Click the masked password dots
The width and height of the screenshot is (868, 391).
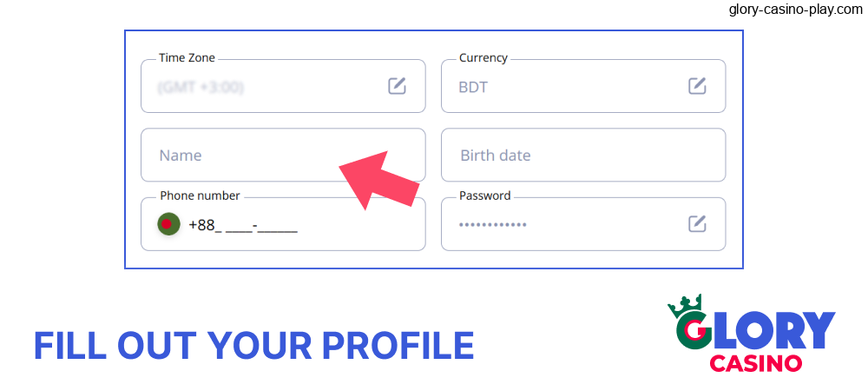492,225
